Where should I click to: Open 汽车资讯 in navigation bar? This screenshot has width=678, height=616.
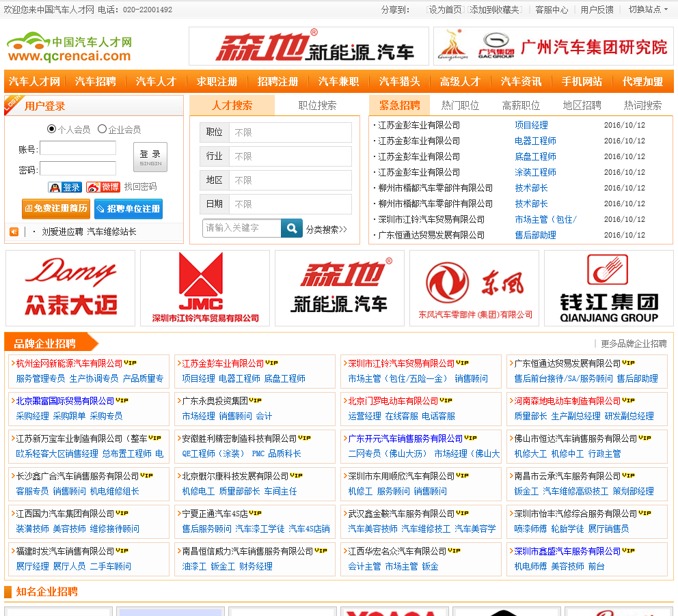(x=521, y=81)
